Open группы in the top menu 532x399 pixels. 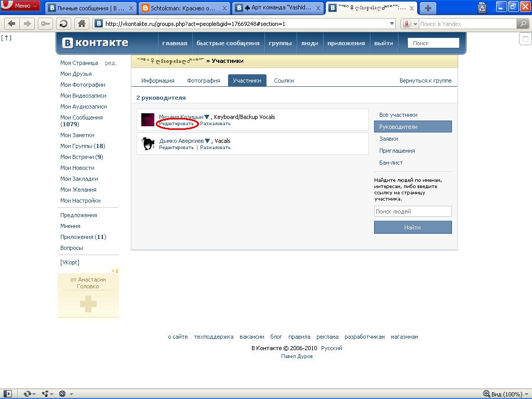coord(280,43)
